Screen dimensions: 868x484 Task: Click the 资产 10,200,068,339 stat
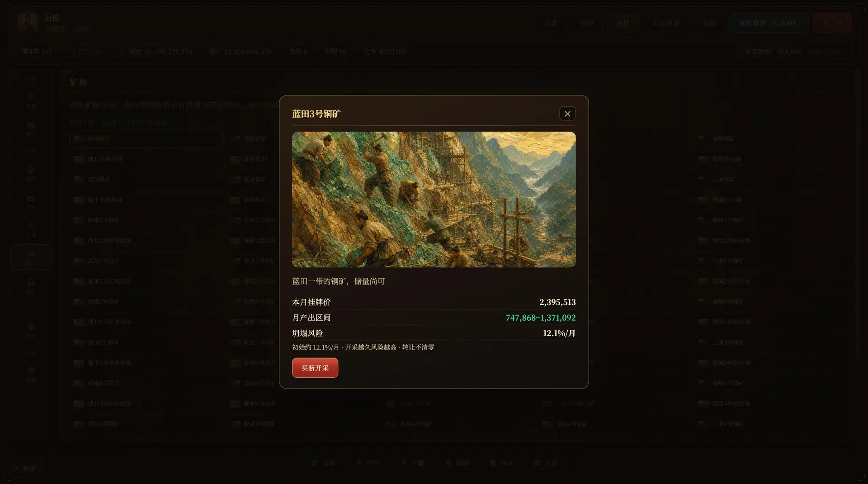(240, 52)
